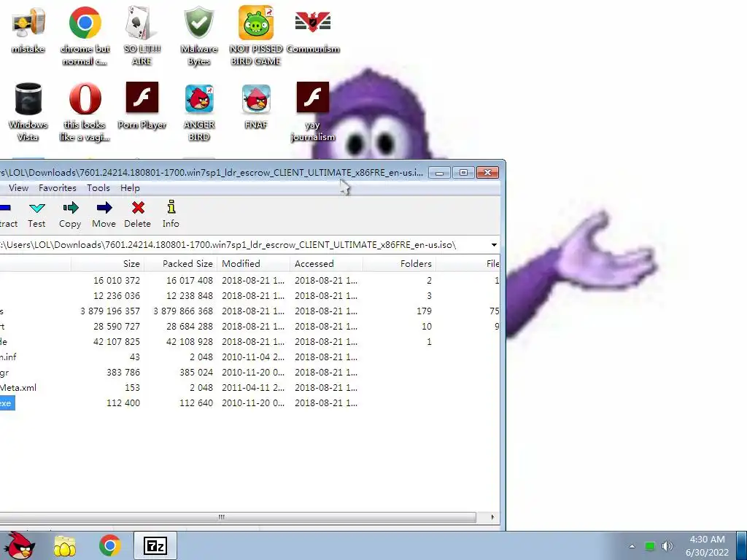Click the Move toolbar icon in 7-Zip
This screenshot has height=560, width=747.
(104, 214)
